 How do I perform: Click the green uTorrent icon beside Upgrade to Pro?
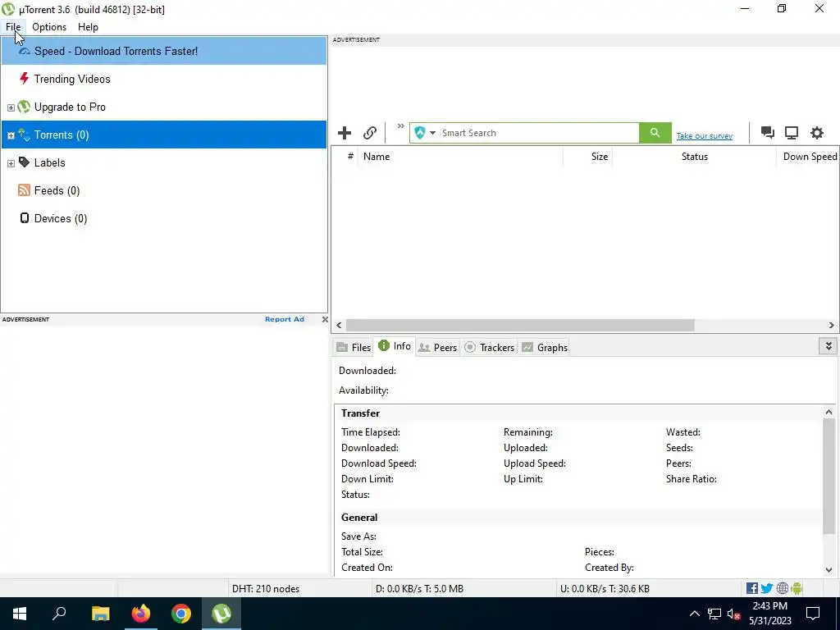click(x=24, y=107)
